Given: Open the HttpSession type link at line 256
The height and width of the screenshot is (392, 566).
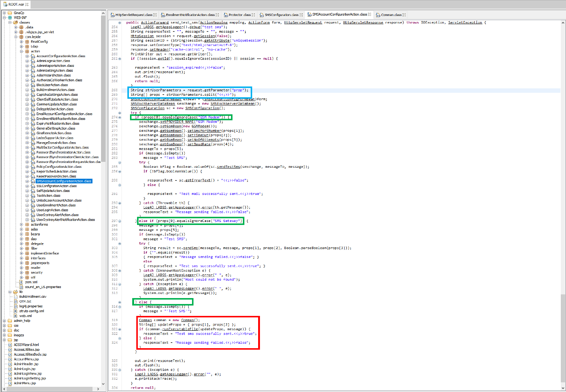Looking at the screenshot, I should click(x=142, y=36).
